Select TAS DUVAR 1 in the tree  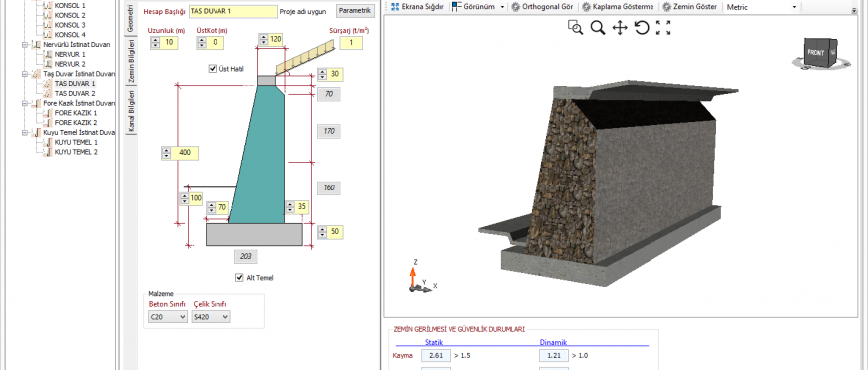75,84
